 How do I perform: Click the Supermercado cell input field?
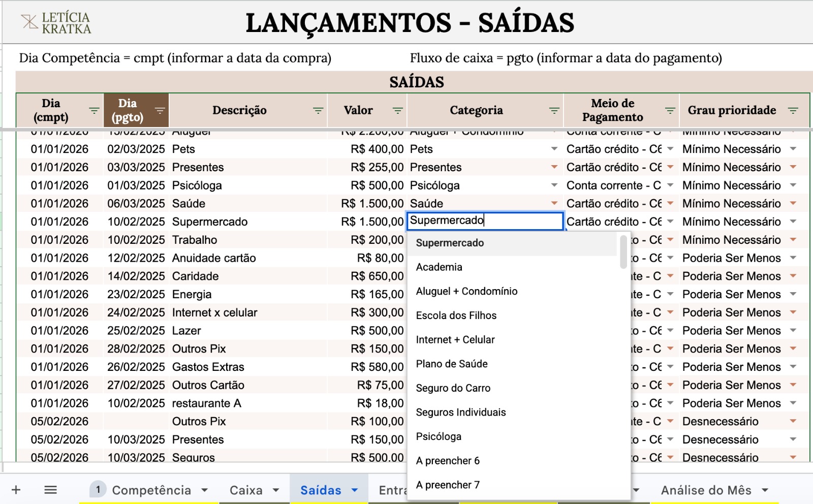484,220
